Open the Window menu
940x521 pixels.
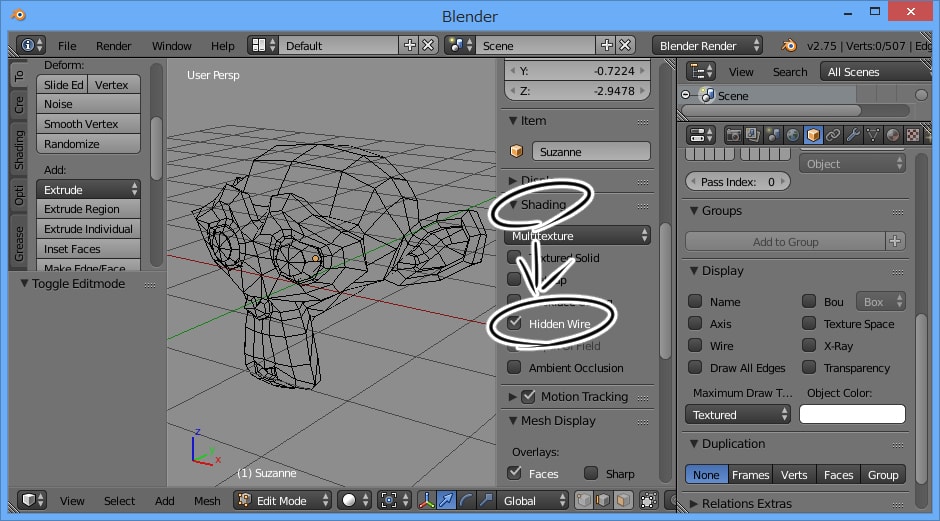(x=171, y=46)
